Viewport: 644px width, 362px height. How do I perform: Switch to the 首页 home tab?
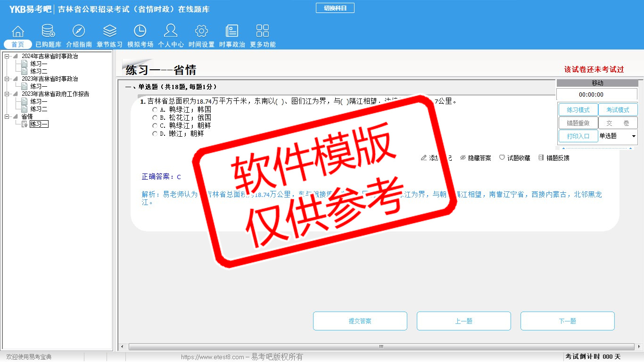pyautogui.click(x=18, y=44)
